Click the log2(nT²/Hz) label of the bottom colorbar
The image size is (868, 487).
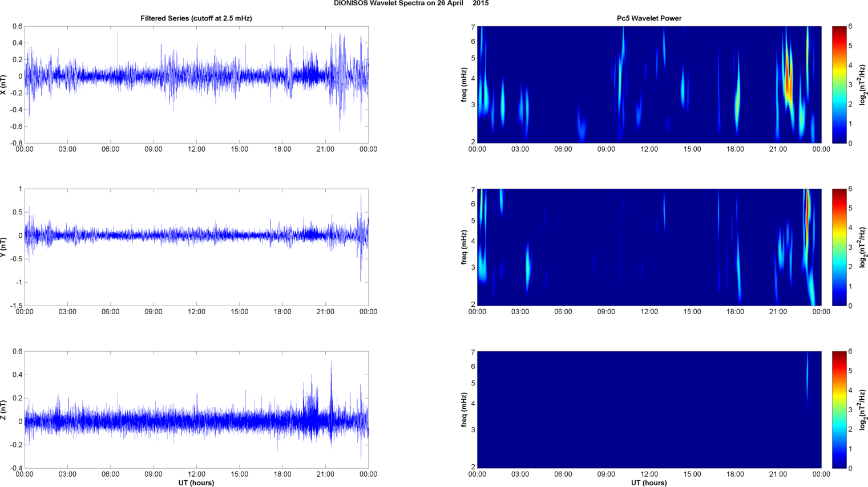(x=863, y=409)
